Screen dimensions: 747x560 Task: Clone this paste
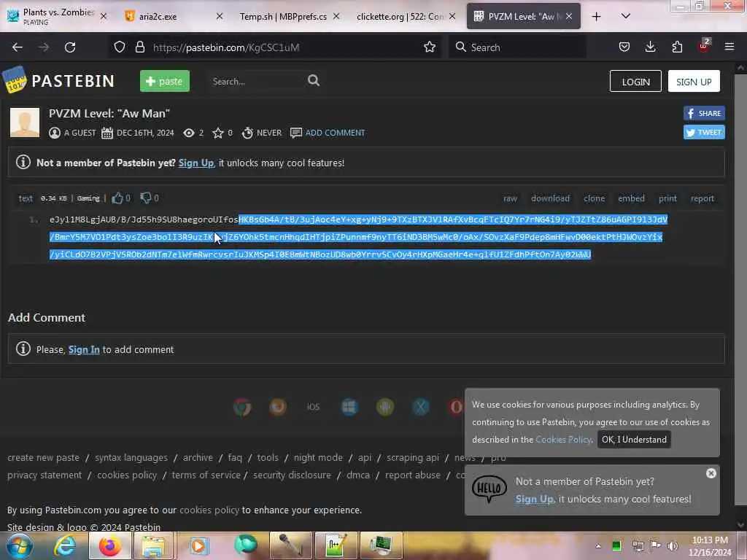click(594, 198)
